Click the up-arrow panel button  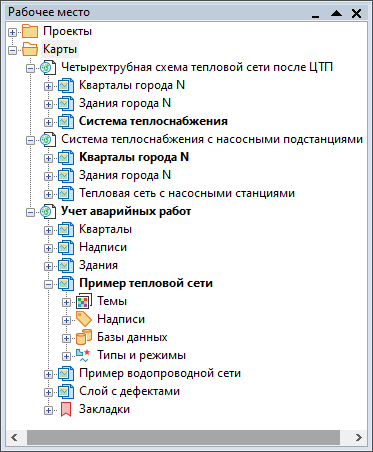pos(336,13)
